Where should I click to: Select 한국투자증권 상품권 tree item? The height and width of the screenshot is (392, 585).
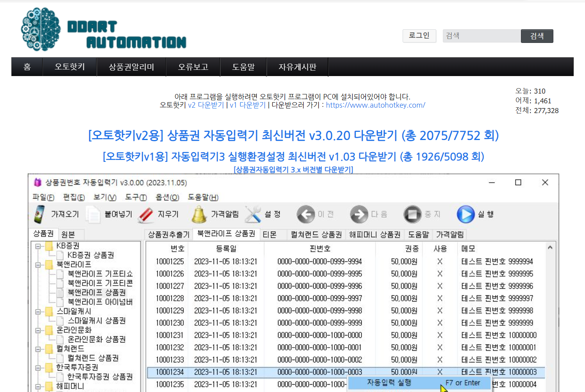[100, 377]
